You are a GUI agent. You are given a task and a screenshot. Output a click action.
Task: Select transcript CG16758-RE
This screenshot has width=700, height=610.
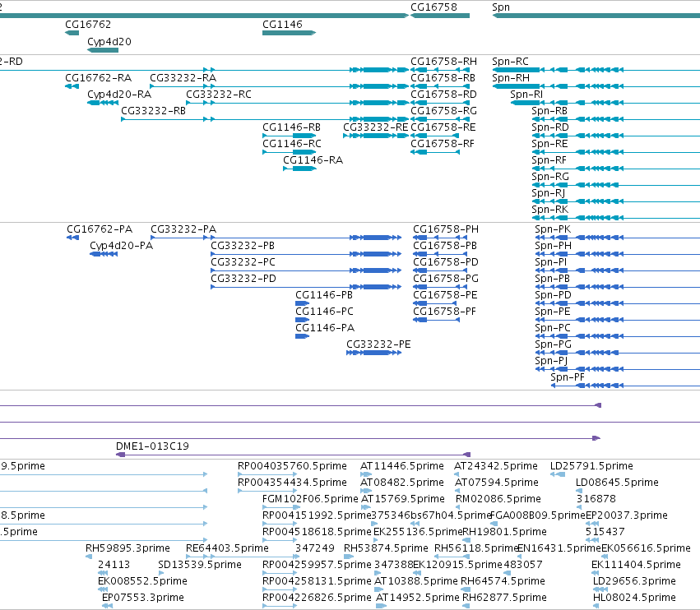[x=443, y=127]
